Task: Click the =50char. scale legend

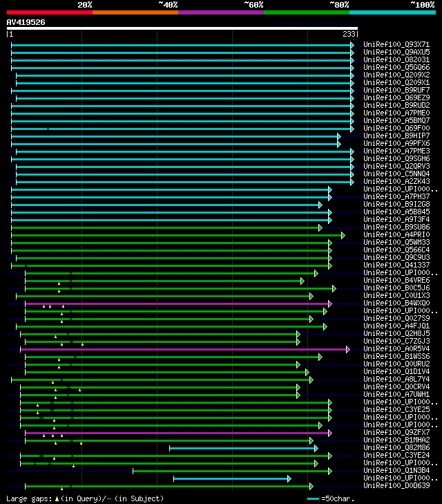Action: click(x=331, y=499)
